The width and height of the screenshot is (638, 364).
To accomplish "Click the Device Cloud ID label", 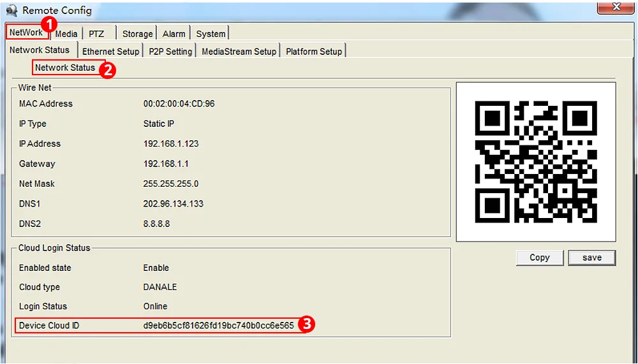I will pos(49,325).
